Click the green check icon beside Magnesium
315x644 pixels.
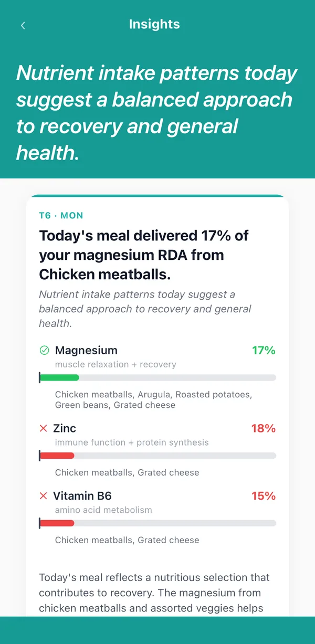(x=44, y=350)
